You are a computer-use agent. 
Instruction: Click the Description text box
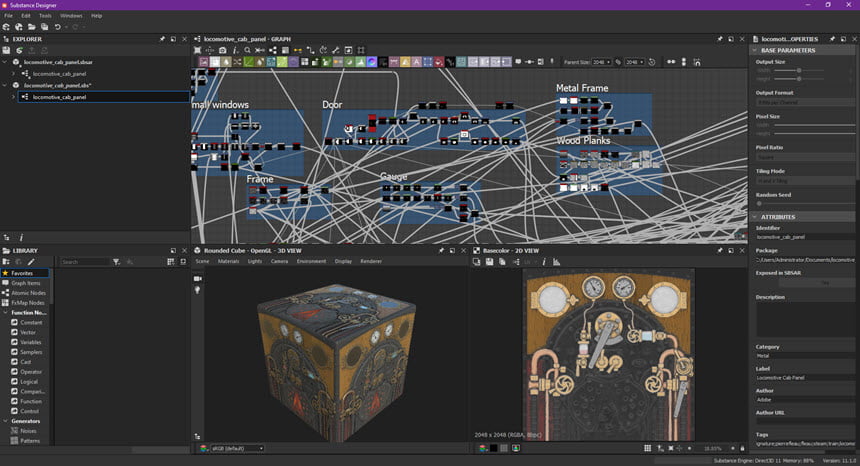coord(805,319)
